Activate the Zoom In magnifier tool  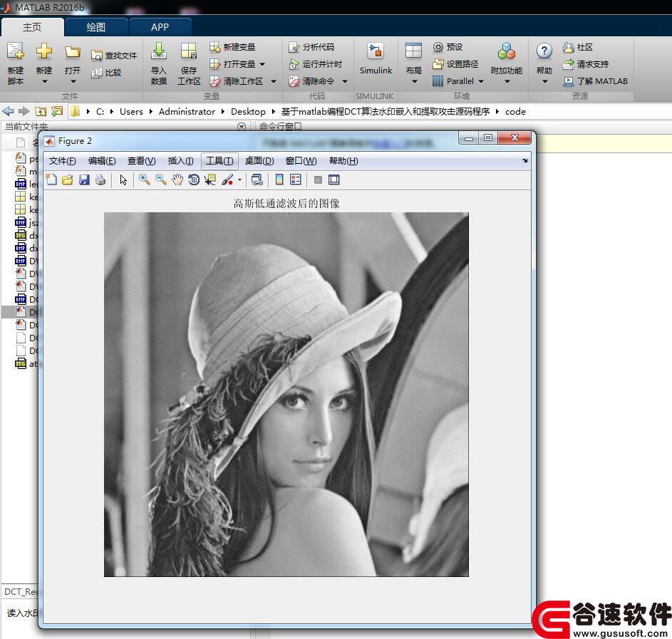[145, 180]
